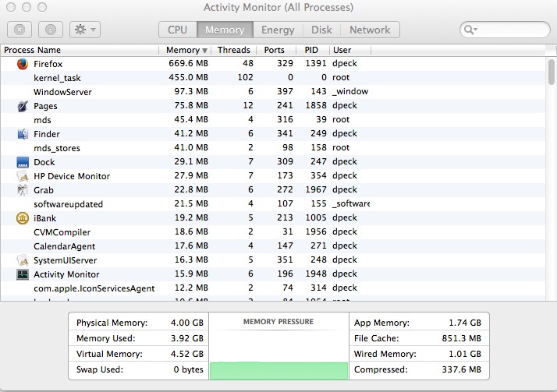Click the Physical Memory 4.00 GB value

(x=187, y=323)
